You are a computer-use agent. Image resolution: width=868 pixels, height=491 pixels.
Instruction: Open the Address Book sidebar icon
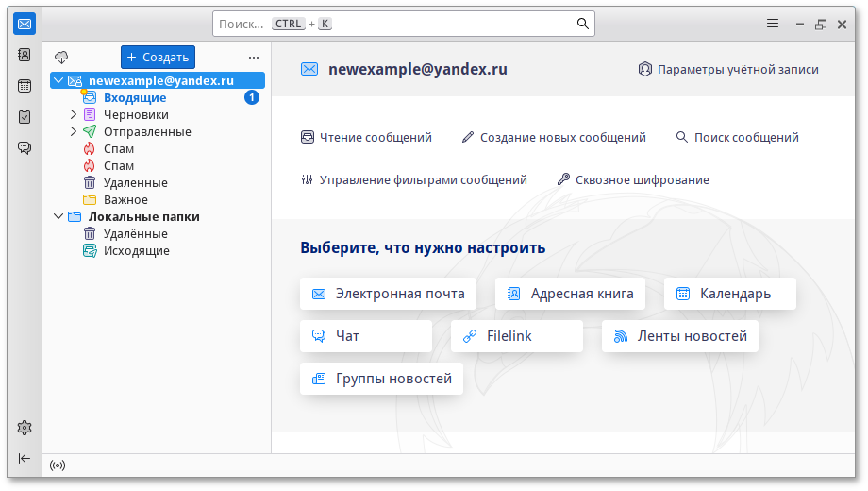point(25,55)
